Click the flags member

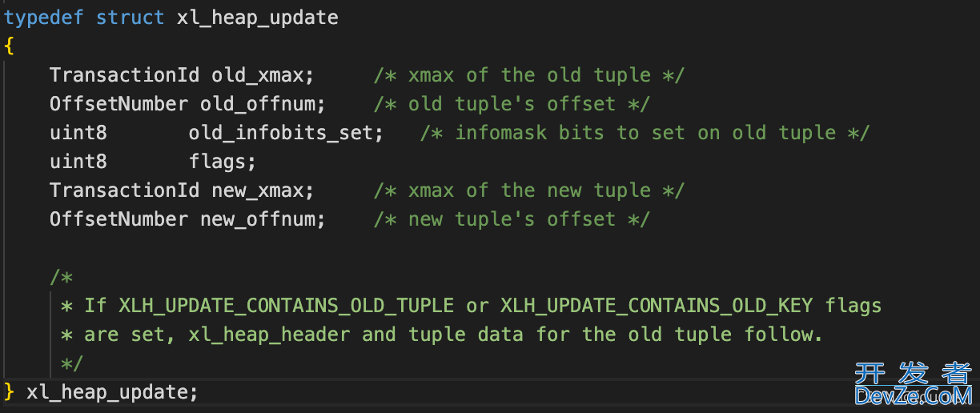[x=217, y=162]
